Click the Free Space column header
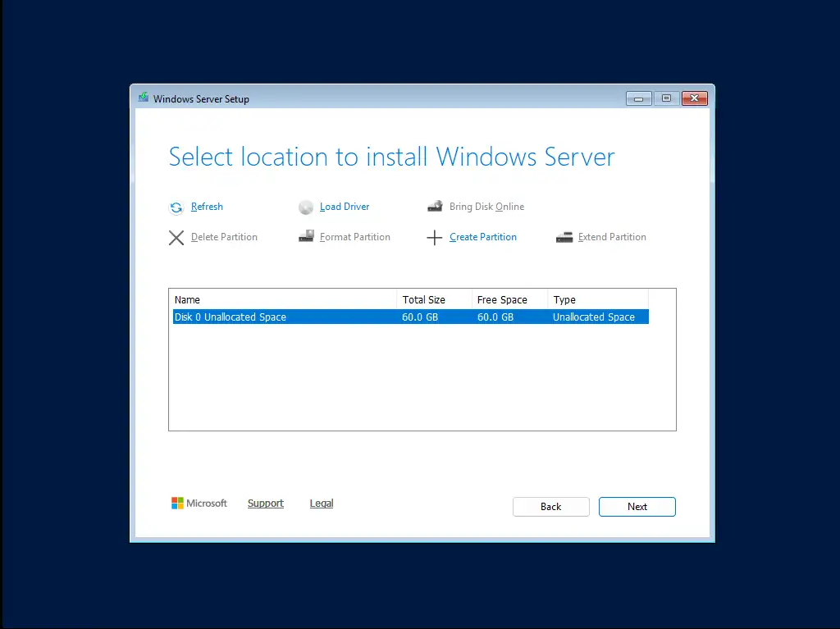This screenshot has height=629, width=840. click(x=510, y=299)
